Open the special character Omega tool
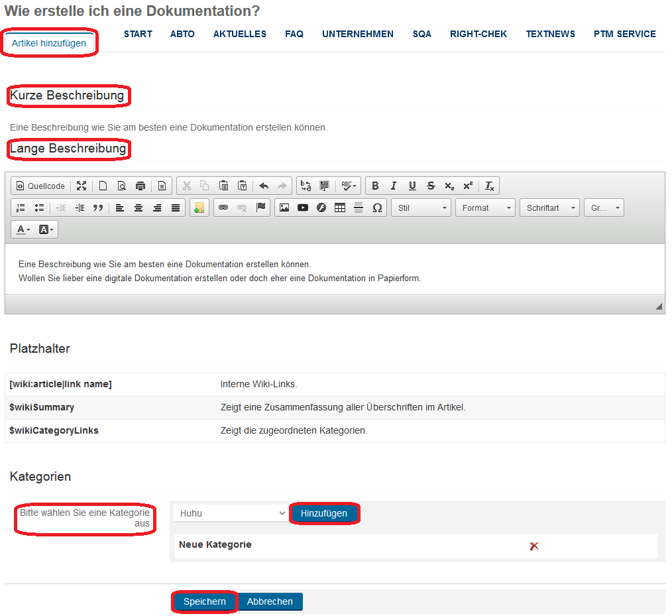This screenshot has height=616, width=672. click(377, 208)
